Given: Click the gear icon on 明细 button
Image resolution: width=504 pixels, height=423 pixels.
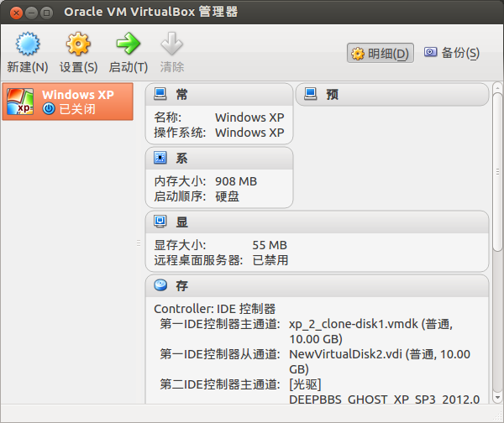Looking at the screenshot, I should pos(358,54).
